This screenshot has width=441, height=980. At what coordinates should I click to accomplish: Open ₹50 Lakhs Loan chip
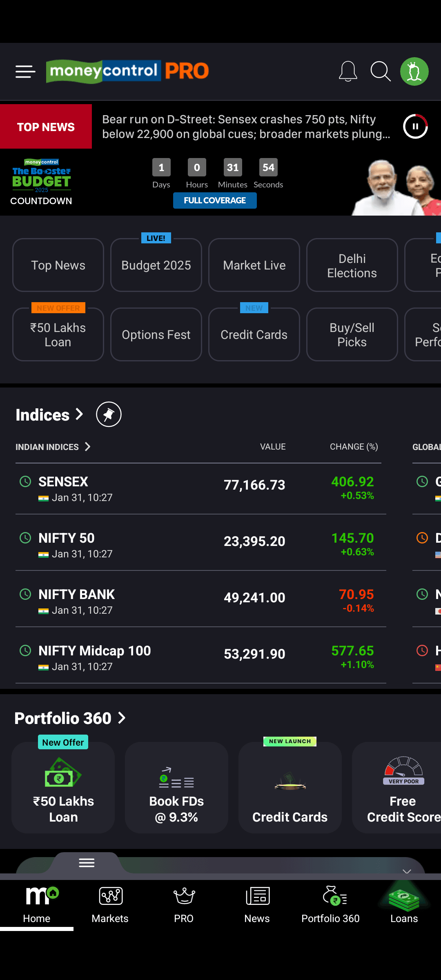[58, 334]
